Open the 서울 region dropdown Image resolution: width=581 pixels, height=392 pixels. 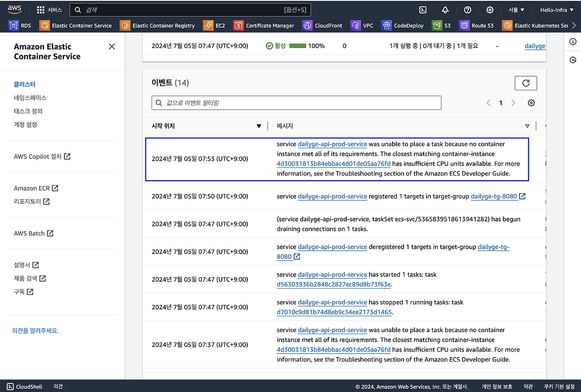coord(517,10)
